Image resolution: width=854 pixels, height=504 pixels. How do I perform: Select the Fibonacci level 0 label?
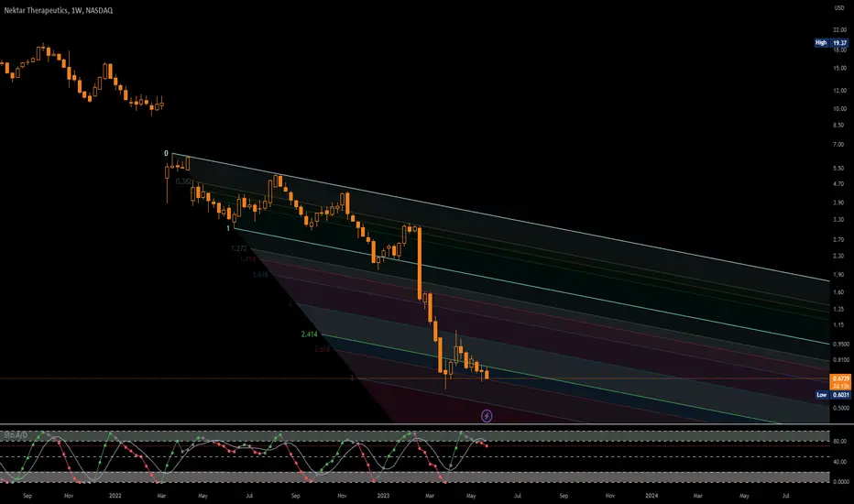[166, 154]
